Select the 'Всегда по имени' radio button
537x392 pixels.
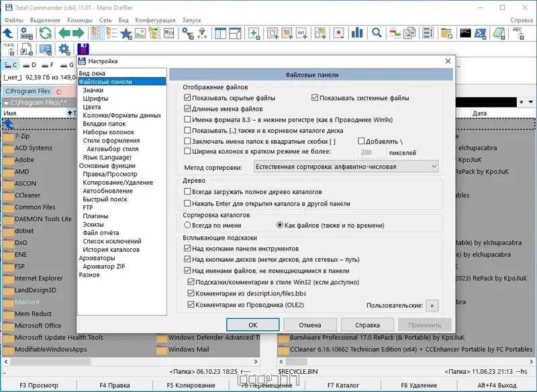187,226
